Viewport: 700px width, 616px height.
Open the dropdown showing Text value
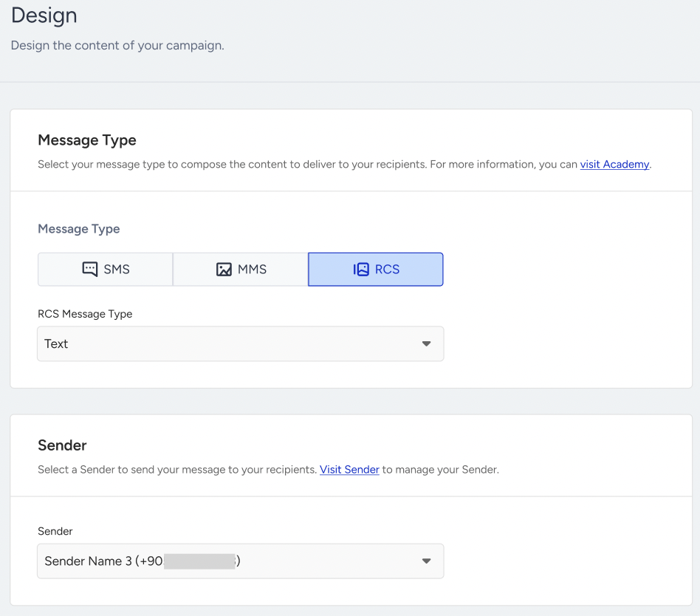[x=241, y=343]
